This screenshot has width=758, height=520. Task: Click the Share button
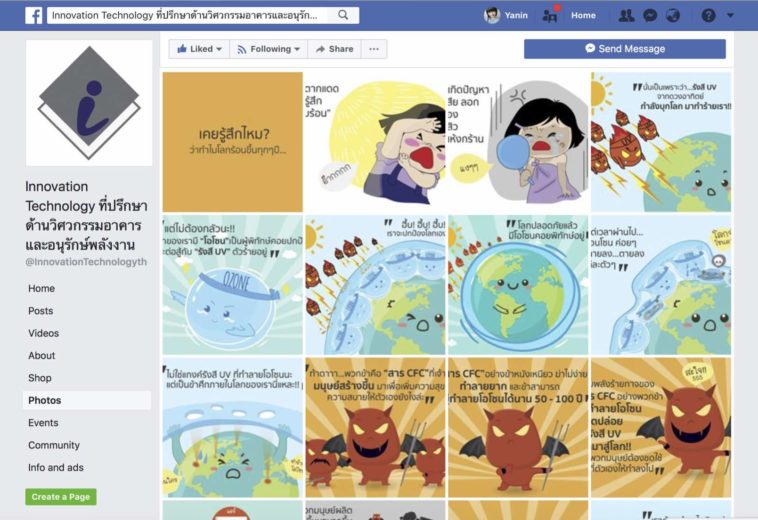335,49
